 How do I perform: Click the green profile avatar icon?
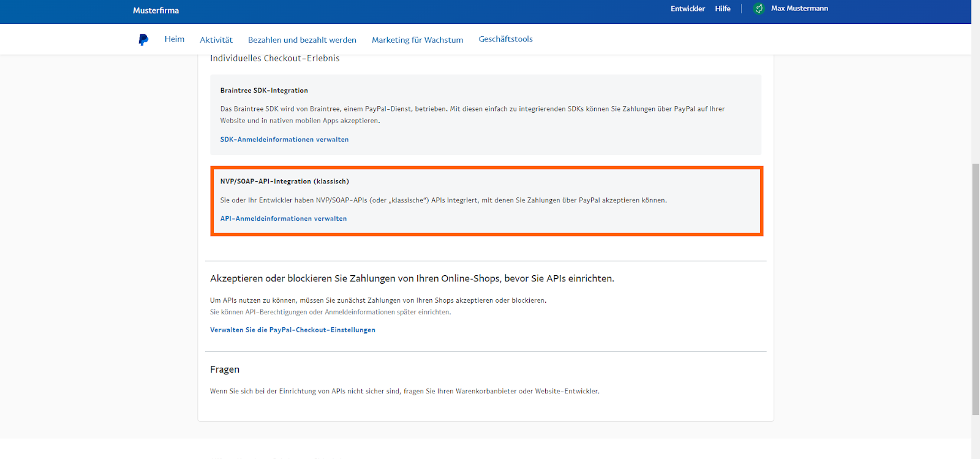pyautogui.click(x=759, y=9)
